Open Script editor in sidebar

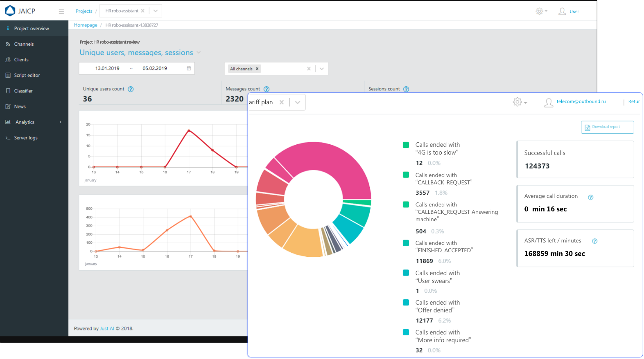[27, 75]
